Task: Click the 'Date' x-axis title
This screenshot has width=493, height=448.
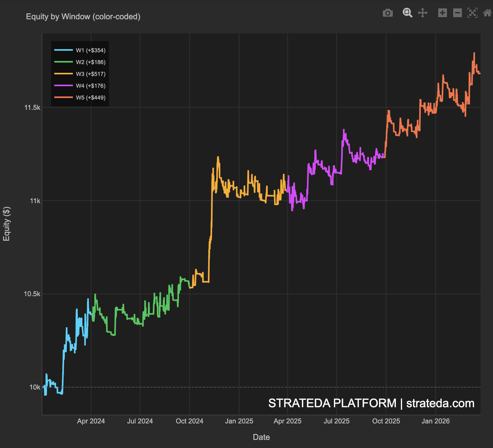Action: click(x=261, y=437)
